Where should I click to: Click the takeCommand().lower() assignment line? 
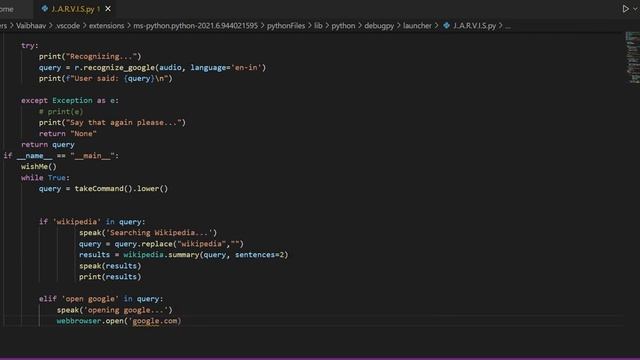[x=103, y=189]
